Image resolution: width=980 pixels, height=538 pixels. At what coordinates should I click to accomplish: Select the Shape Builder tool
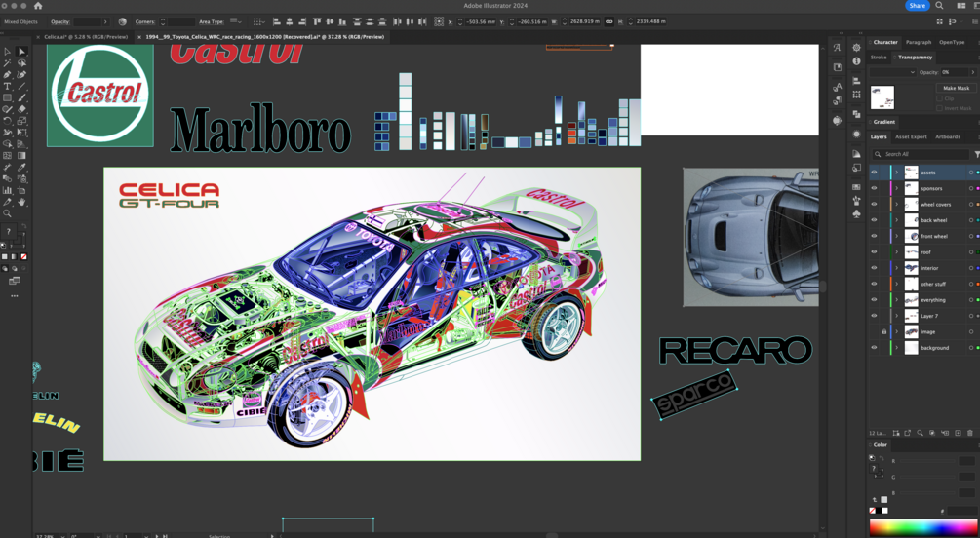pyautogui.click(x=8, y=144)
